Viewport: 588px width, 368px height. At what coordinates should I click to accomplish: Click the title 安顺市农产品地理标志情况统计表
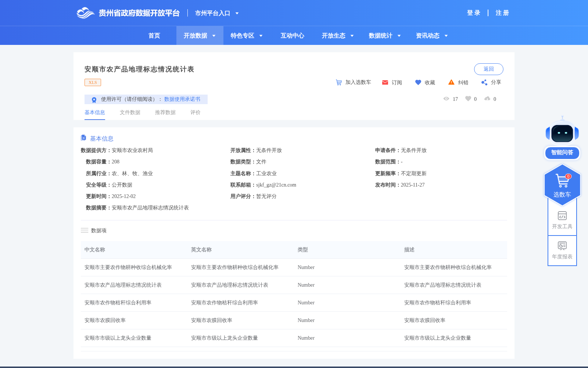[139, 69]
